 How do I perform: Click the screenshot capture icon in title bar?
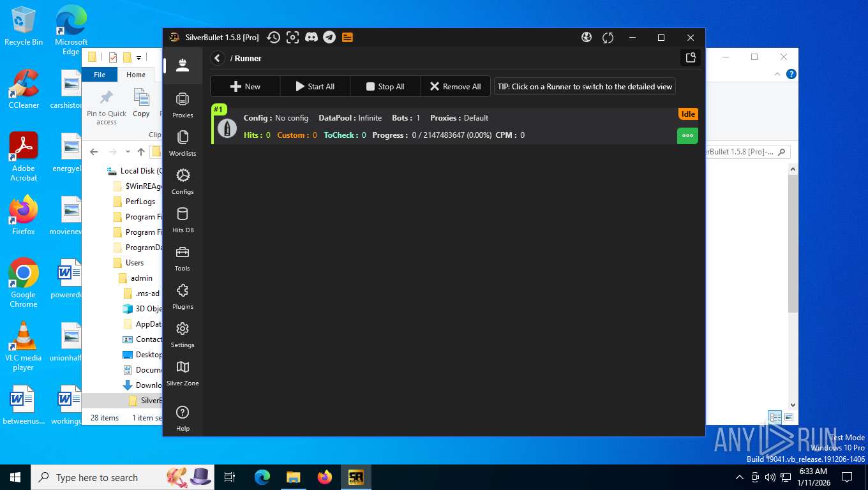pos(292,38)
